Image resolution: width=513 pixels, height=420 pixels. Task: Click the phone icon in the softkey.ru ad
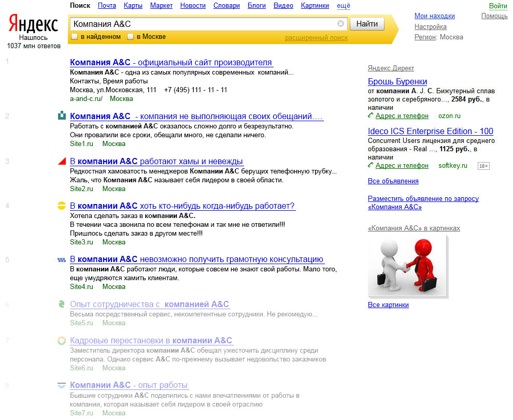(370, 165)
